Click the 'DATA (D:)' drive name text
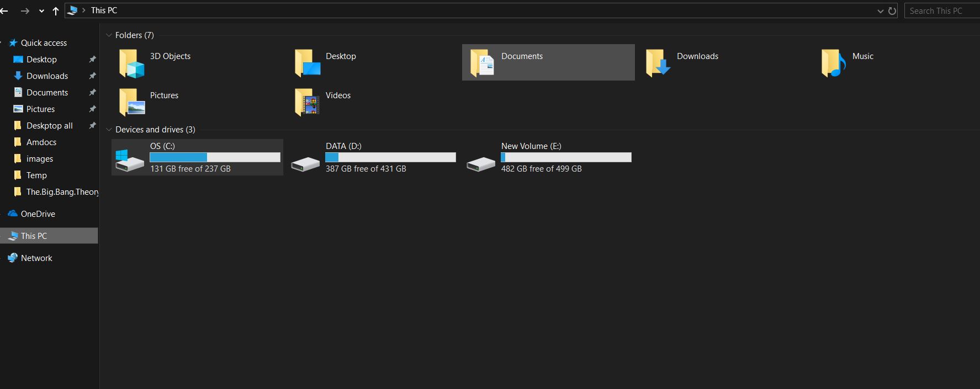980x389 pixels. point(343,146)
